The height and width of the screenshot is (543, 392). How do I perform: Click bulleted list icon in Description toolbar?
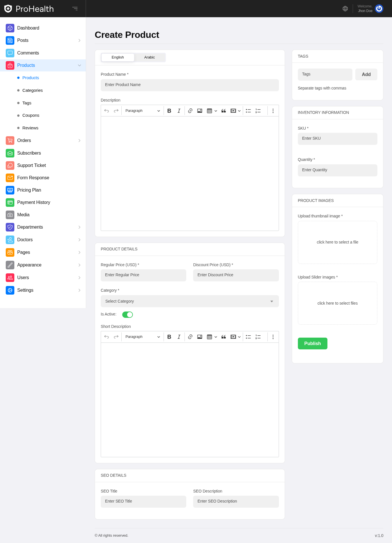(248, 111)
